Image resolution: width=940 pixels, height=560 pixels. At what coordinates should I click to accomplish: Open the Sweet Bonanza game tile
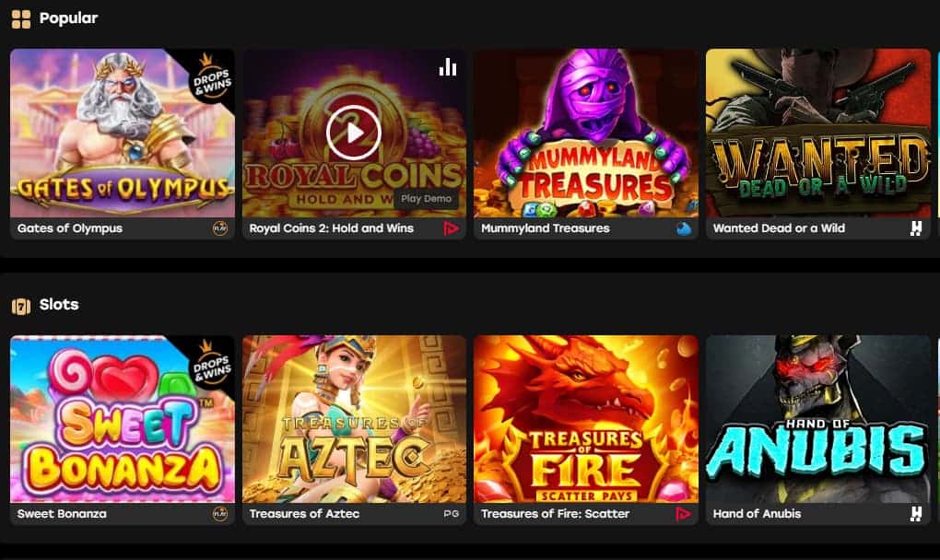coord(123,419)
